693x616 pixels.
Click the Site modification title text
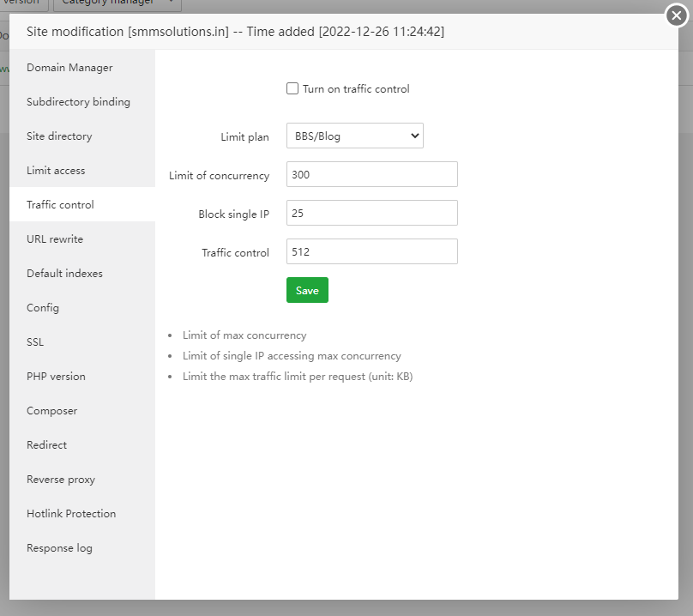(235, 32)
